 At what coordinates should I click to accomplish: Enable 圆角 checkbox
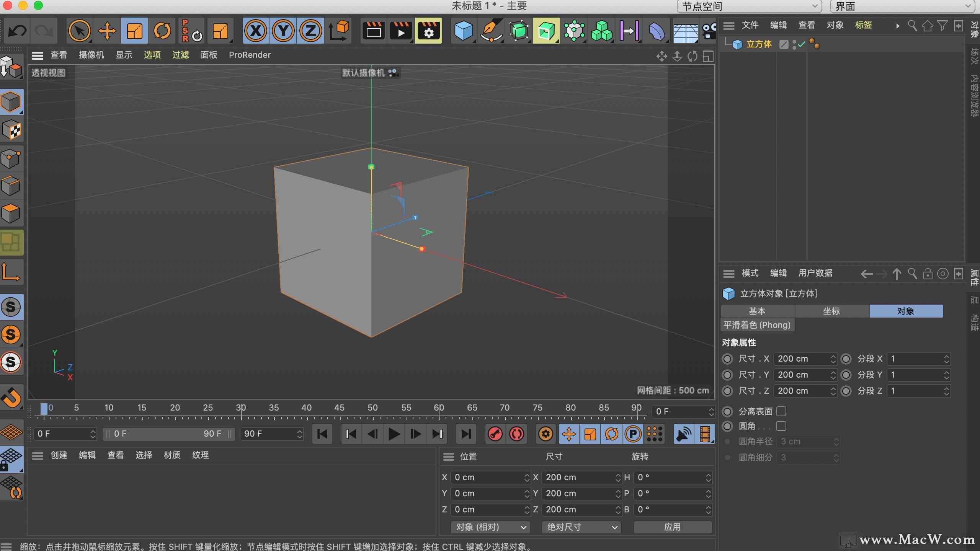point(781,426)
